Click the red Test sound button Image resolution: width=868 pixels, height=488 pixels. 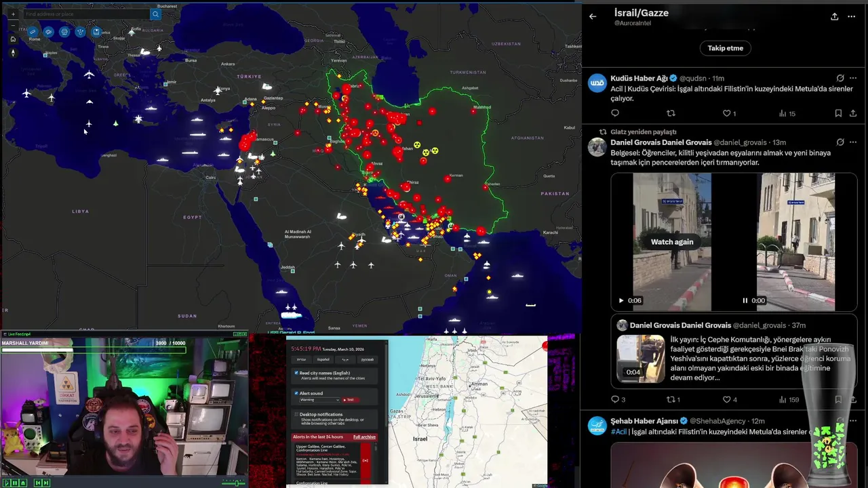(x=351, y=400)
